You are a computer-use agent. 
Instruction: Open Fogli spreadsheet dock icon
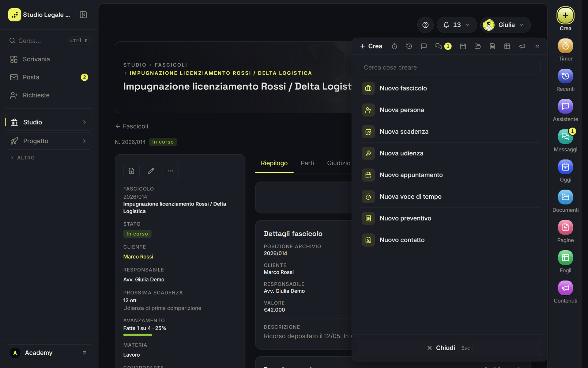pyautogui.click(x=565, y=258)
